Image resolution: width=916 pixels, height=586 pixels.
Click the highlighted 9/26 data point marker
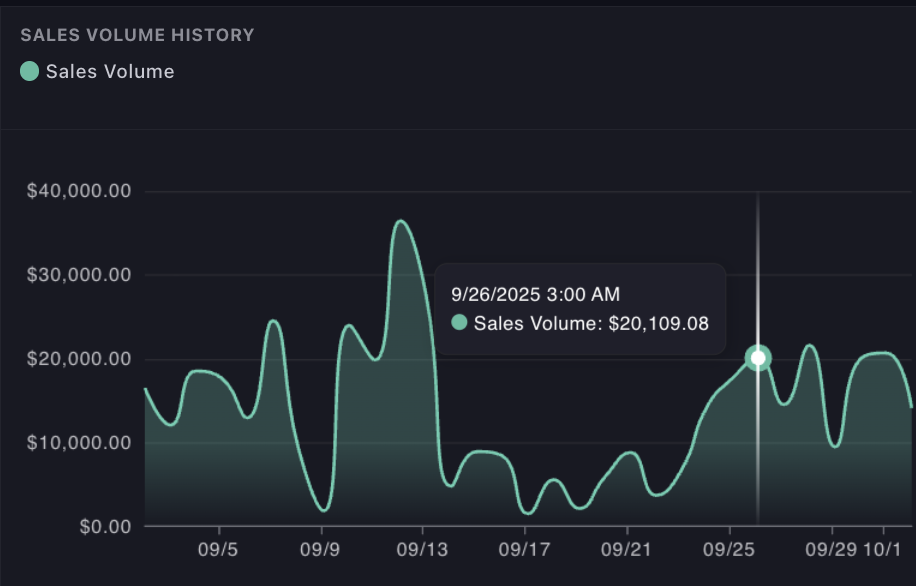pos(758,358)
